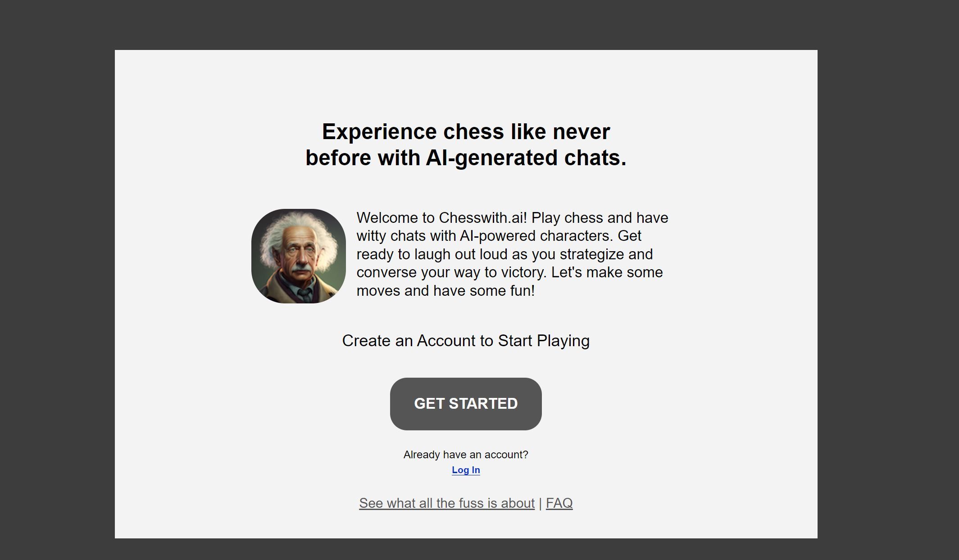Click the Already have an account text

465,455
